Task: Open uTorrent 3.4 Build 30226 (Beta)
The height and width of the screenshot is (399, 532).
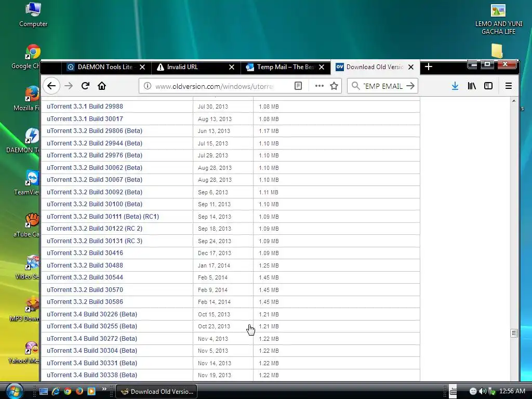Action: 92,314
